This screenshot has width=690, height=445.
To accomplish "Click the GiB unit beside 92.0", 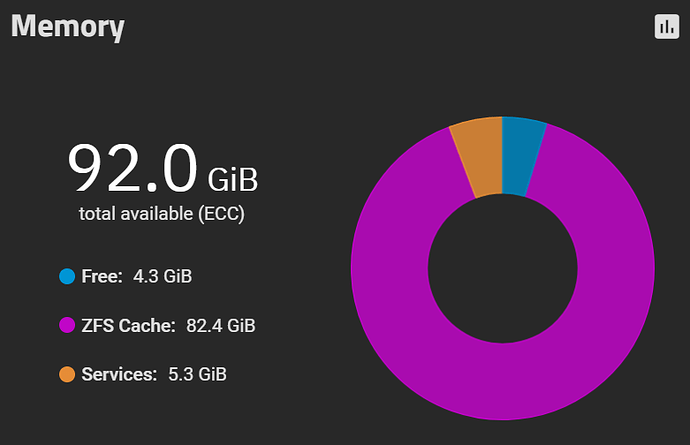I will (233, 180).
